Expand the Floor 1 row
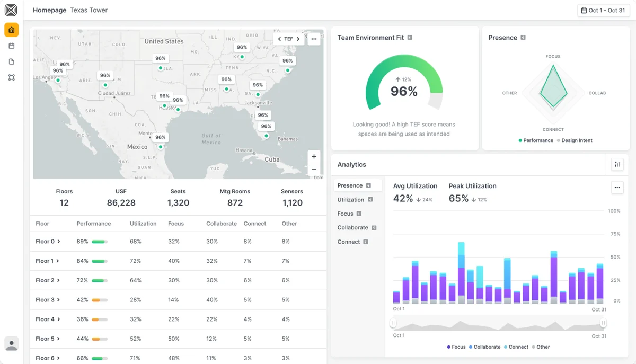 (58, 261)
